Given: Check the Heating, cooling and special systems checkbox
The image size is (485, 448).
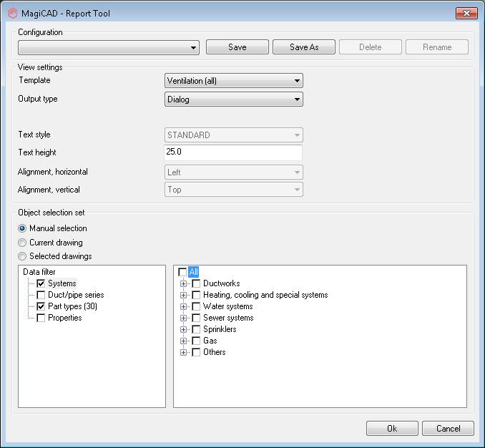Looking at the screenshot, I should coord(196,295).
